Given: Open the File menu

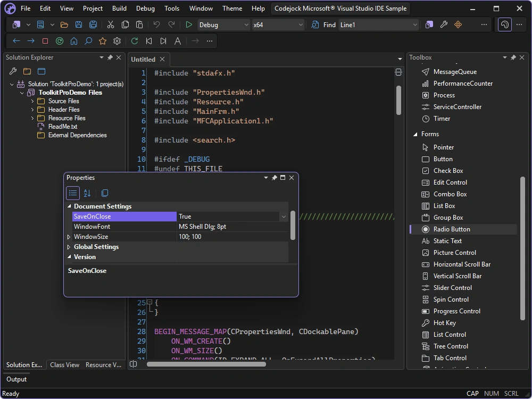Looking at the screenshot, I should click(26, 9).
